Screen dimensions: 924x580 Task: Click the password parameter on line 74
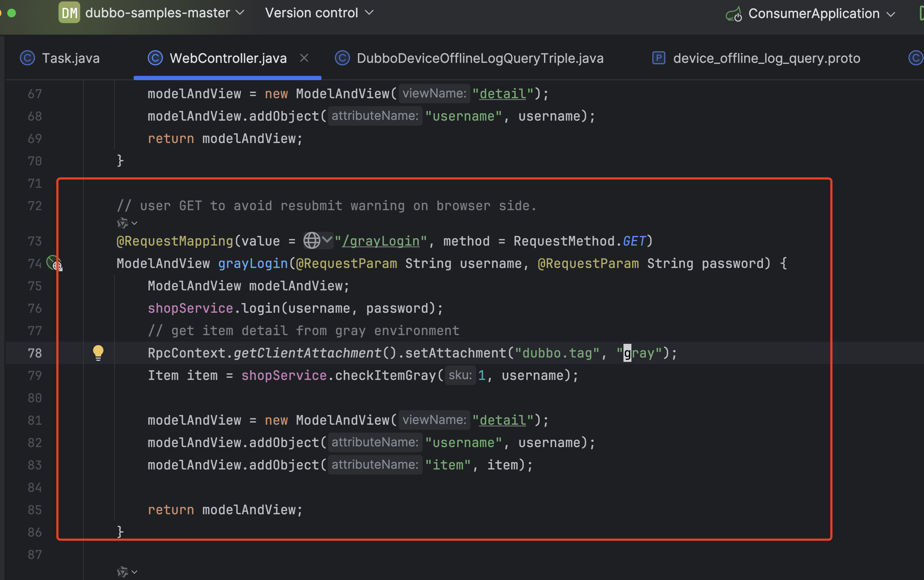coord(733,264)
